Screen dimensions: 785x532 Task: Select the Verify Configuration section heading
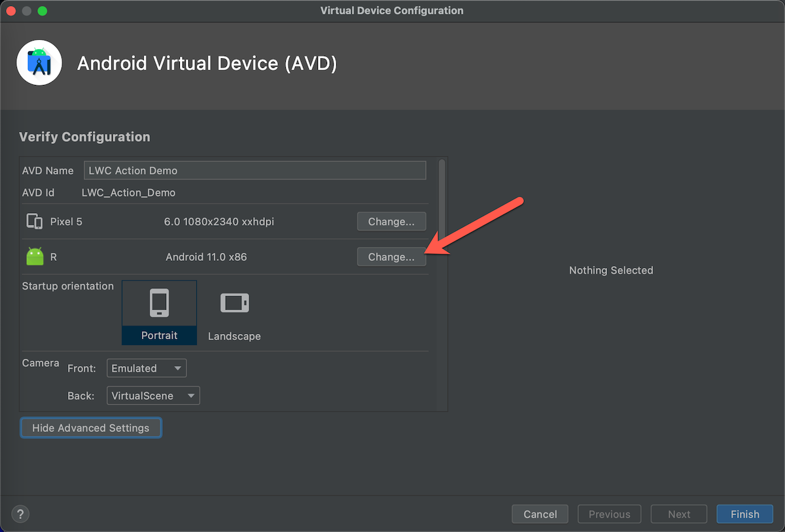click(x=84, y=137)
